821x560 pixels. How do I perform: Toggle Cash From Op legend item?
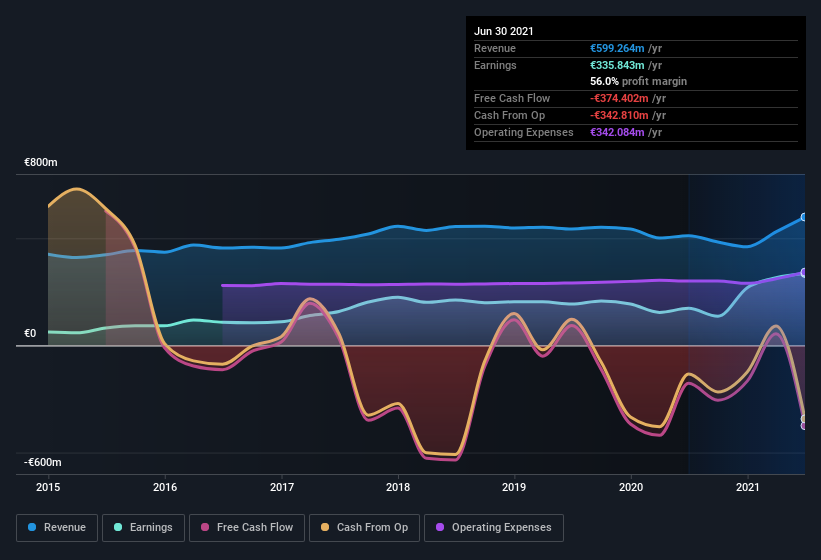[362, 527]
